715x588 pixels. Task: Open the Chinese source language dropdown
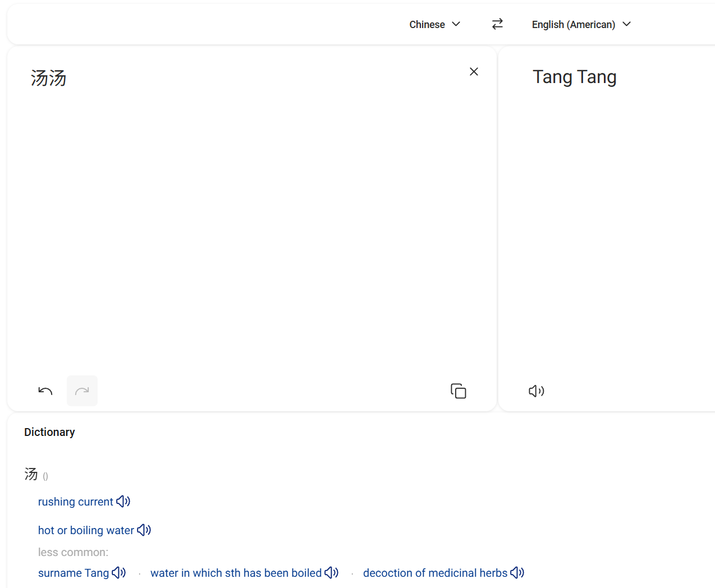tap(435, 24)
